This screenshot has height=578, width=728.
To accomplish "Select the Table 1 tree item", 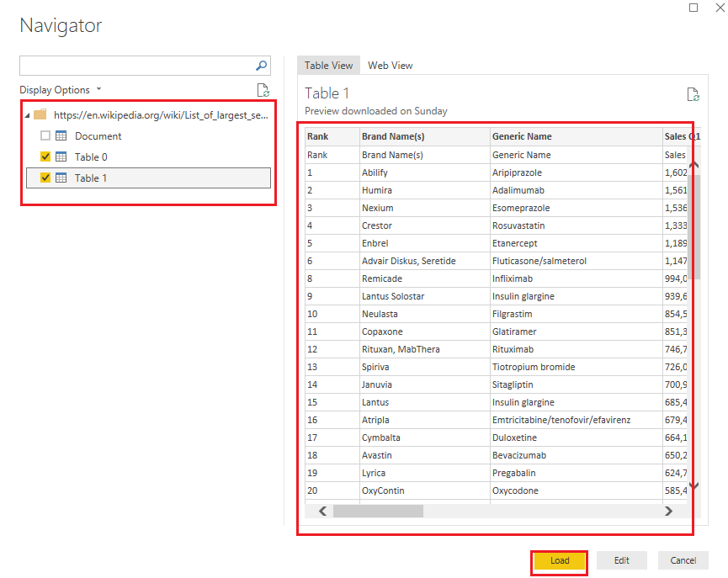I will pyautogui.click(x=149, y=178).
